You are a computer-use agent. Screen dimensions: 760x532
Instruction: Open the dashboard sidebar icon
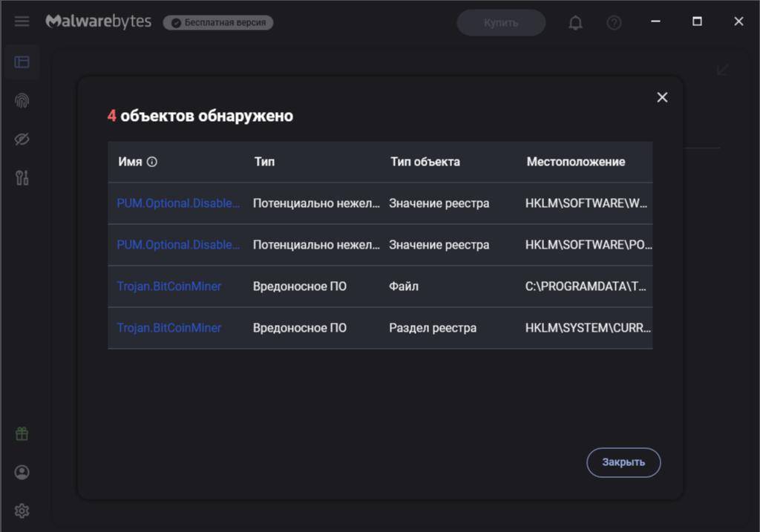(22, 62)
